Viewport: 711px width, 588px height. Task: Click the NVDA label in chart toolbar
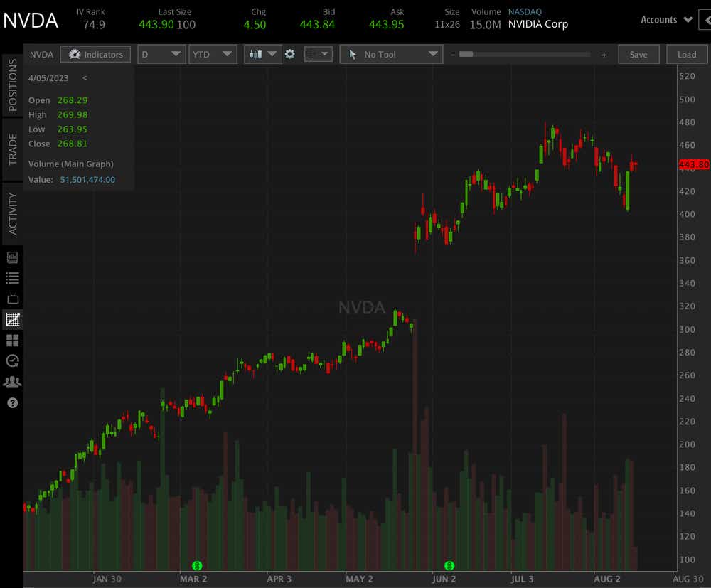[x=41, y=55]
